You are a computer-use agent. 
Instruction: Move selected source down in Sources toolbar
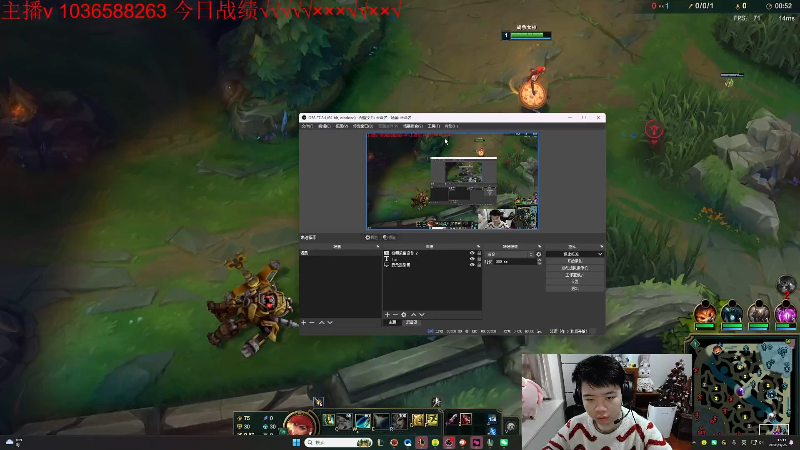[421, 315]
